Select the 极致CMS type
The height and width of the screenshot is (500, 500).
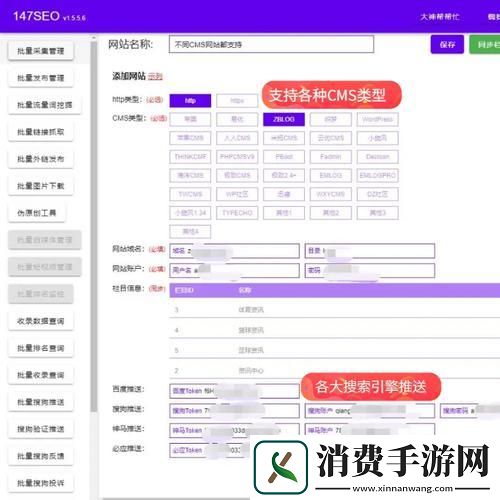tap(237, 175)
